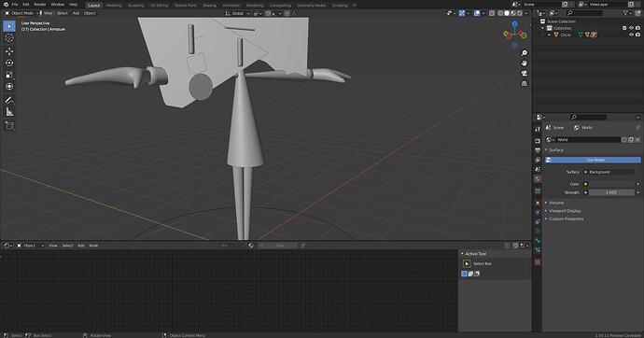644x338 pixels.
Task: Toggle the camera view icon
Action: click(x=525, y=74)
